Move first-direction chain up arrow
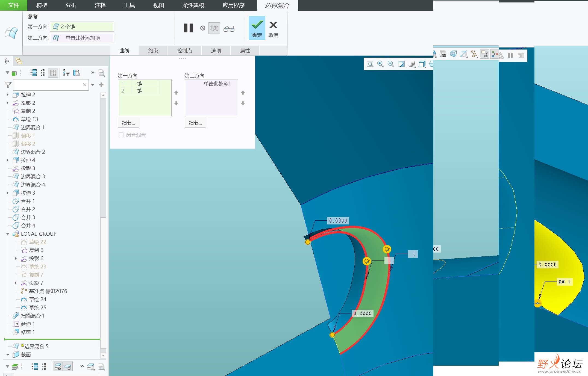Viewport: 588px width, 376px height. tap(176, 93)
